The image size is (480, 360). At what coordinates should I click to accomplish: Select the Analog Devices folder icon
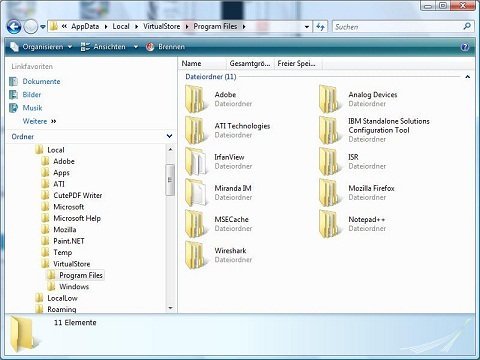tap(330, 99)
